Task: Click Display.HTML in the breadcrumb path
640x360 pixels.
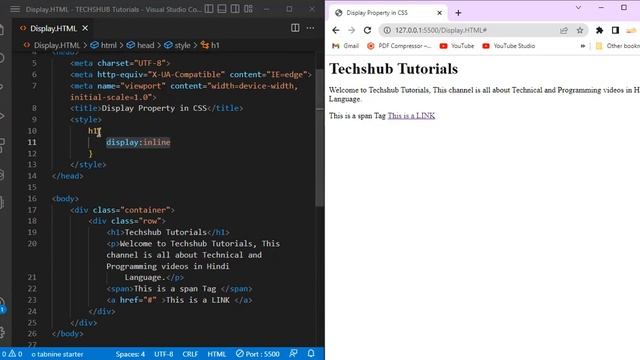Action: (x=56, y=45)
